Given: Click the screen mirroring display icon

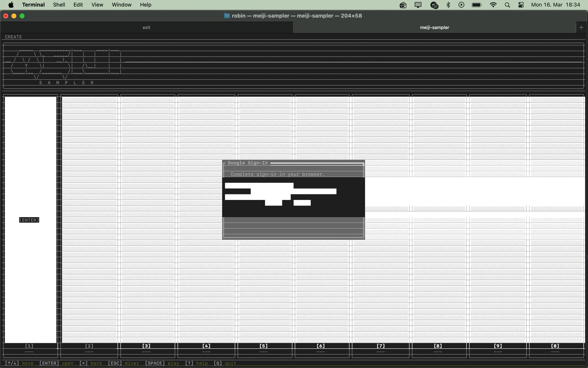Looking at the screenshot, I should tap(418, 5).
